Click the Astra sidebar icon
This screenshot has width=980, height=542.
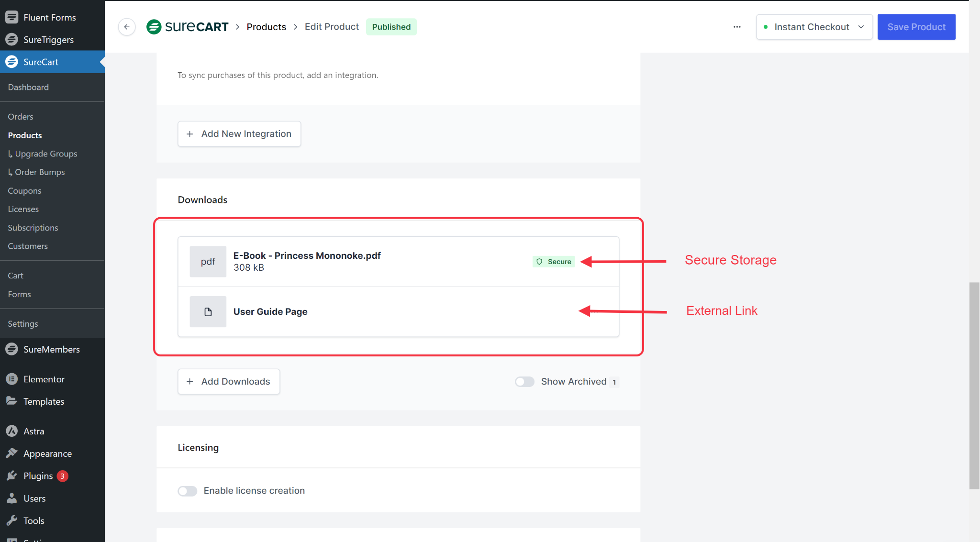pyautogui.click(x=12, y=431)
